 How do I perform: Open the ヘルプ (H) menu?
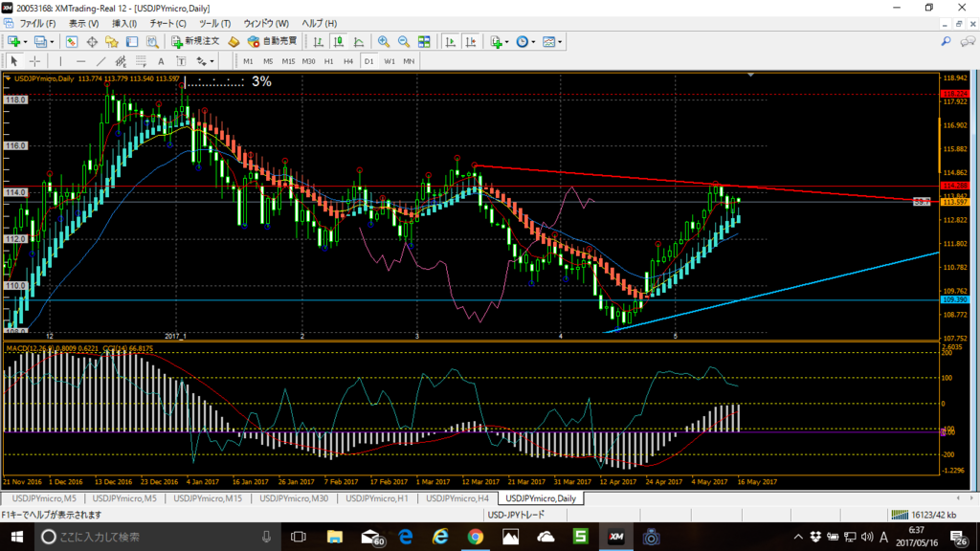(320, 24)
